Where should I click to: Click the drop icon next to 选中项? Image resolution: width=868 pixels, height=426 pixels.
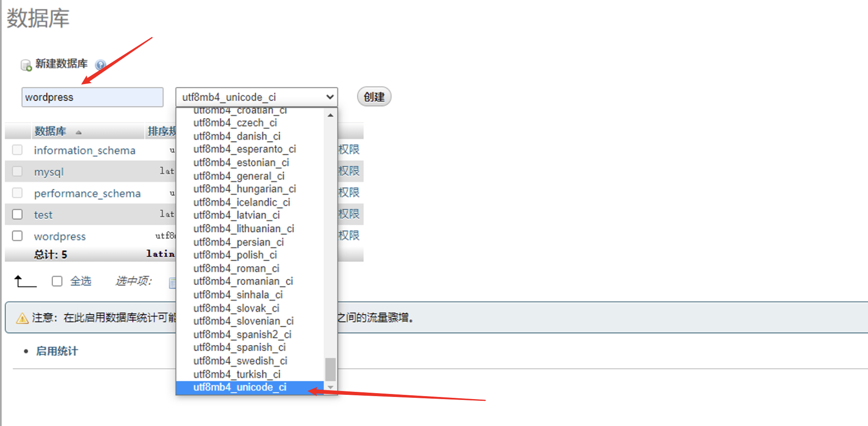(173, 282)
